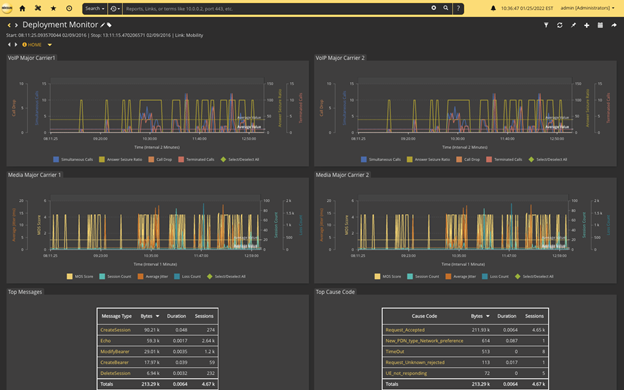Select Sessions header in Top Messages table

204,316
